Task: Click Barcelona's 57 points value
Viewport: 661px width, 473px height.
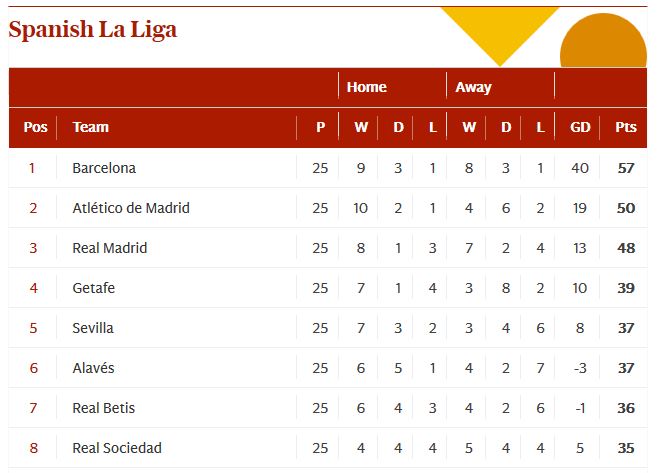Action: [626, 168]
